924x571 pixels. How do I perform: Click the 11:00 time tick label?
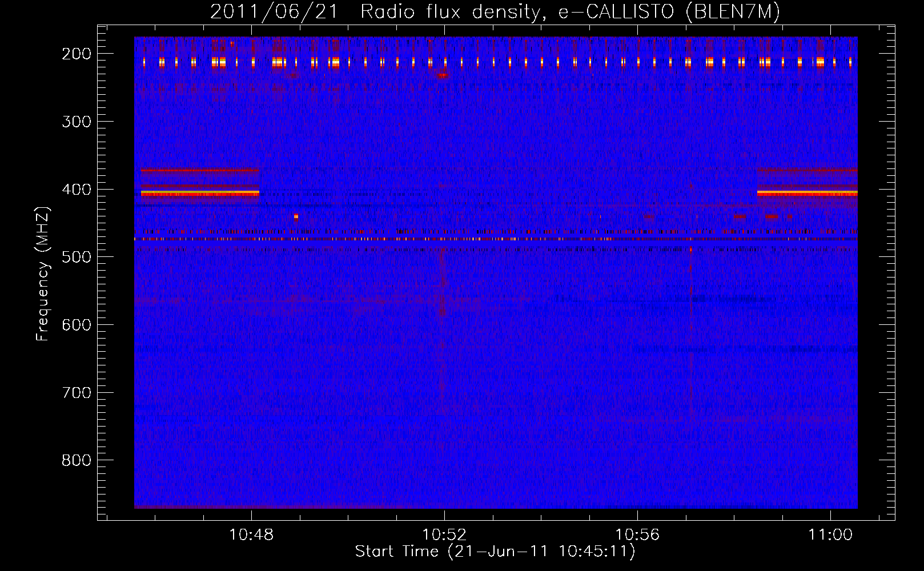[830, 535]
